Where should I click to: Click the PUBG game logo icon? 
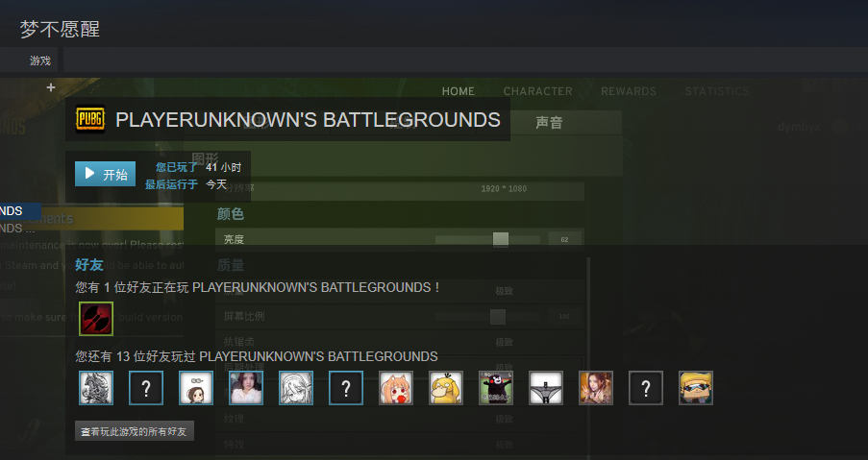[90, 119]
